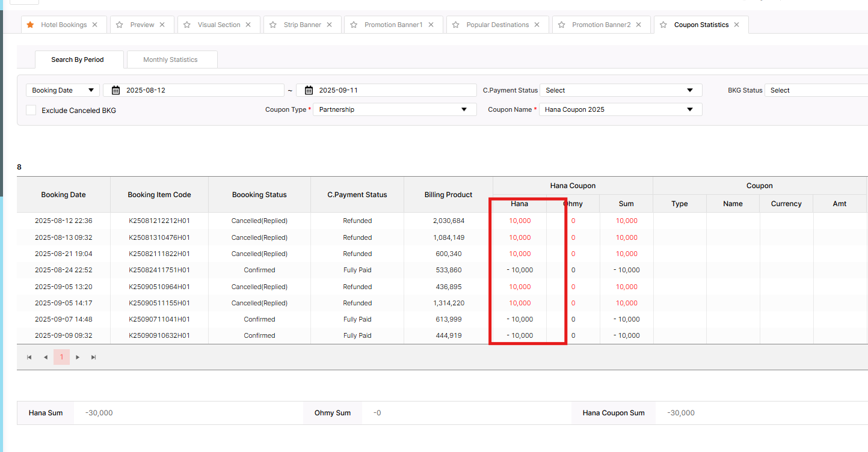Go to previous page of results
The height and width of the screenshot is (452, 868).
click(45, 357)
